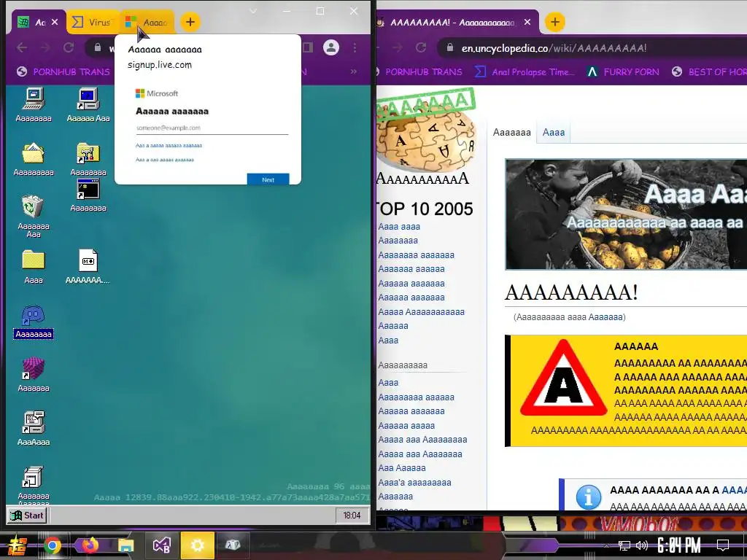The image size is (747, 560).
Task: Open the notification center icon
Action: 723,545
